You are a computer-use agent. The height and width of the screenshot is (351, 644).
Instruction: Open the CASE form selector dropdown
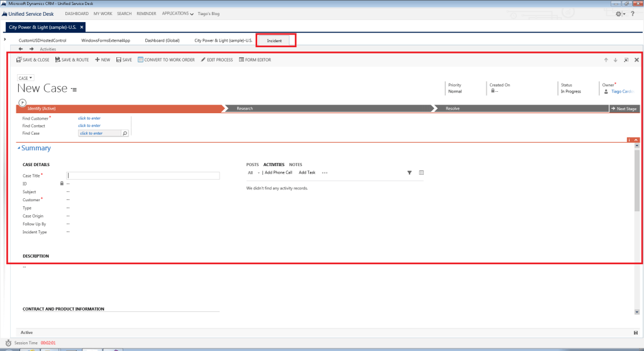click(26, 78)
